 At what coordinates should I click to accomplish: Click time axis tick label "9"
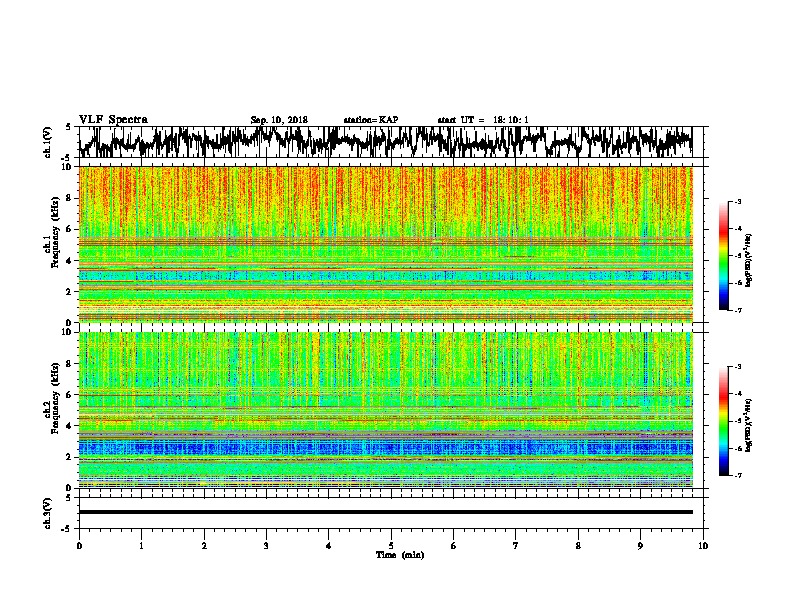640,546
